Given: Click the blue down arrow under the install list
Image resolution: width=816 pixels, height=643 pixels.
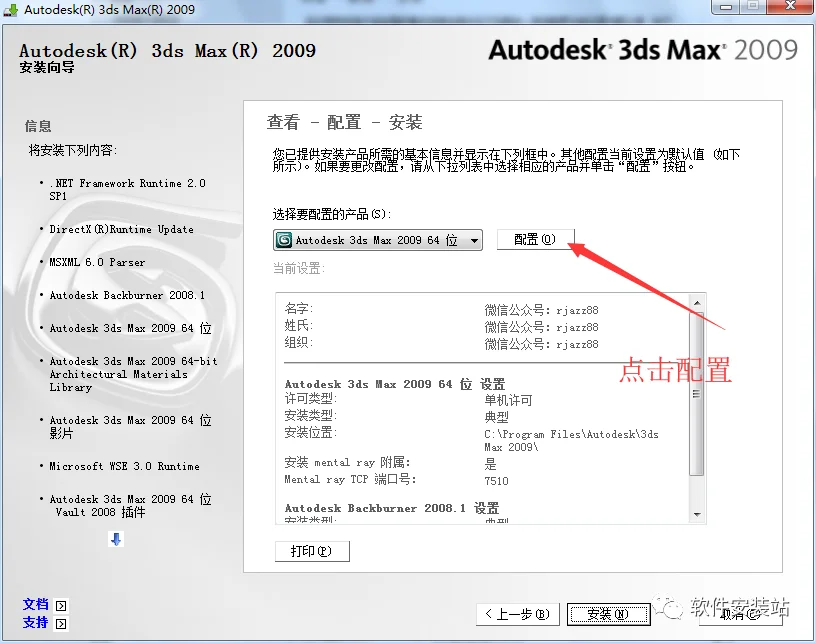Looking at the screenshot, I should point(116,539).
